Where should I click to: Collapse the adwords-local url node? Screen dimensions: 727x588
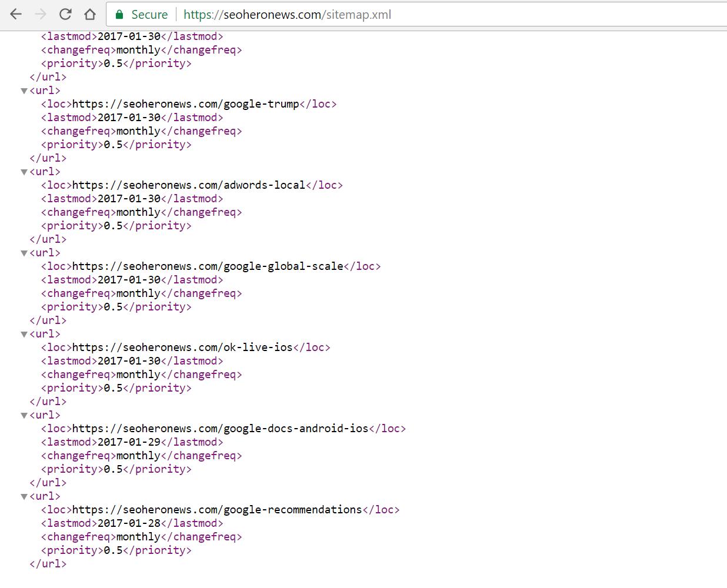click(24, 172)
